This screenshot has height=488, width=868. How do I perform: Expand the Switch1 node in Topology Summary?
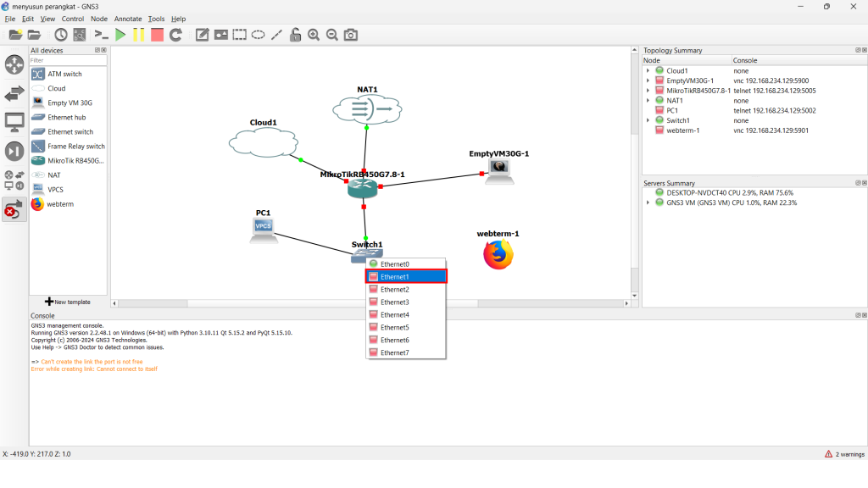[648, 120]
